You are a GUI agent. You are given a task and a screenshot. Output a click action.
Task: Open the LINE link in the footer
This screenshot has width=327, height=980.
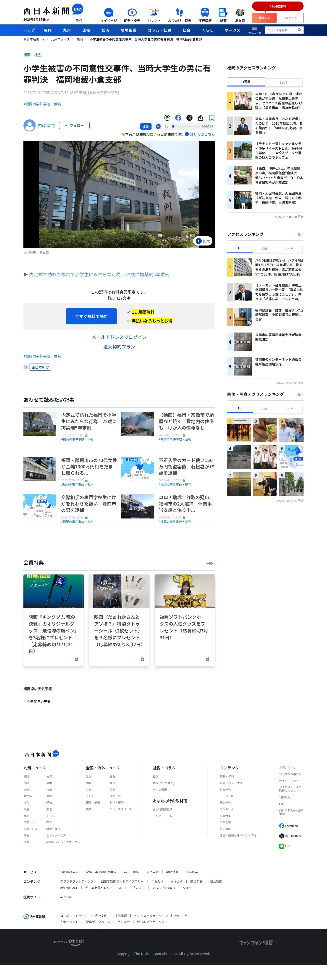(285, 846)
